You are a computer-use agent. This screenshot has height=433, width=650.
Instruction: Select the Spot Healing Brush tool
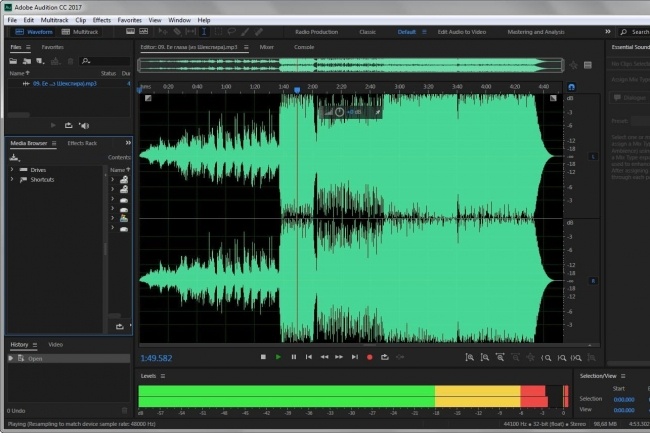pyautogui.click(x=259, y=32)
